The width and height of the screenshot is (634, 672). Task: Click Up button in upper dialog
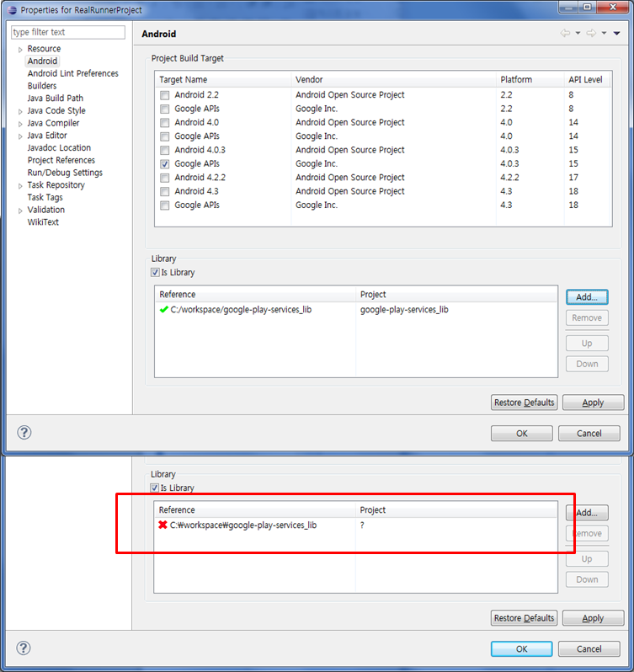coord(587,344)
